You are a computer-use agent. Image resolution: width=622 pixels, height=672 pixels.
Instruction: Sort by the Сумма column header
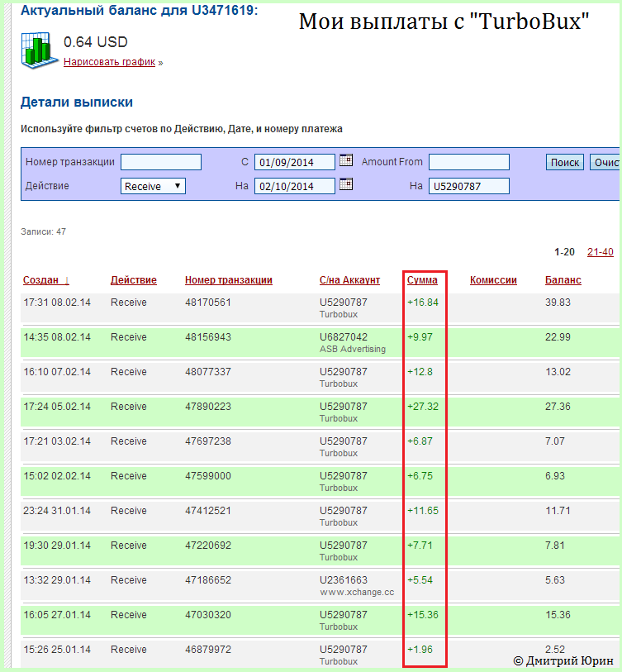click(x=422, y=280)
